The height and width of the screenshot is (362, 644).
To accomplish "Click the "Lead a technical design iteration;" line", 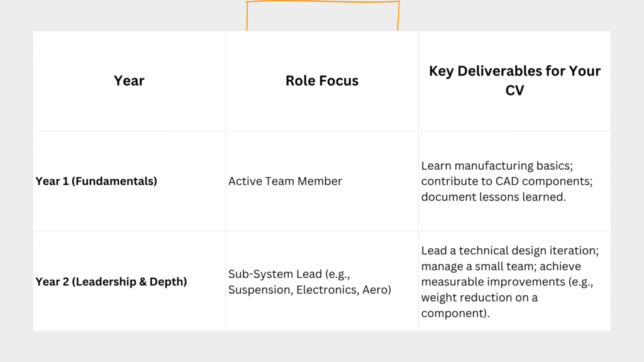I will 509,250.
